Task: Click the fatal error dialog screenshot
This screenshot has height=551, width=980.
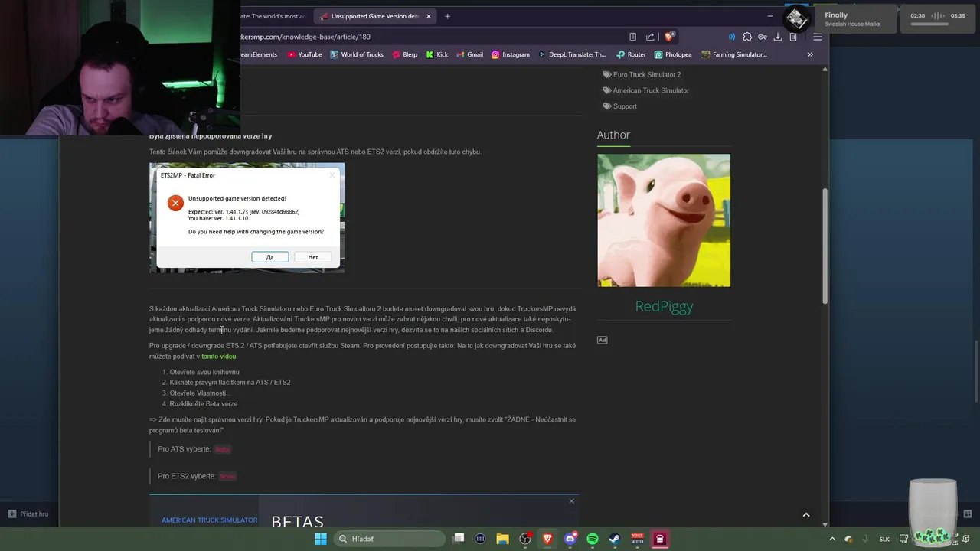Action: [247, 218]
